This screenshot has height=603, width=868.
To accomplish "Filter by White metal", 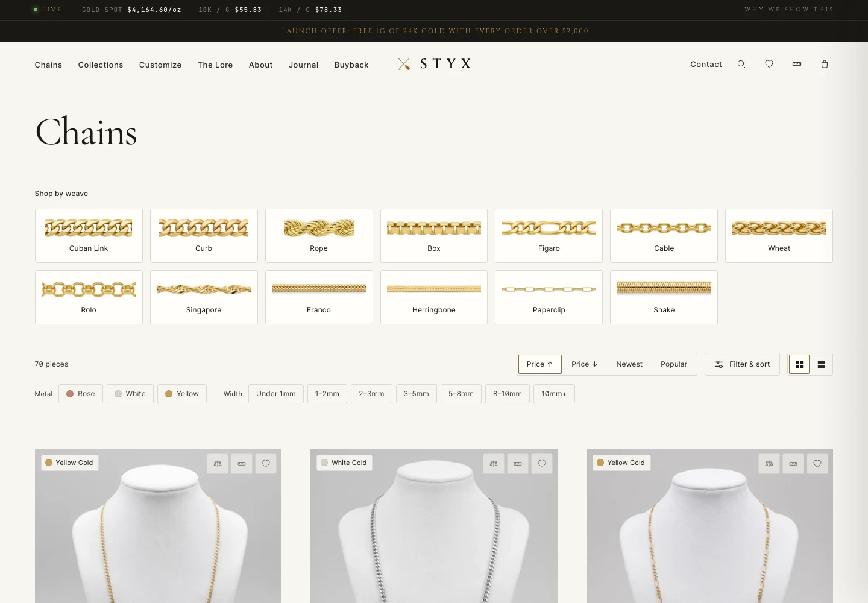I will click(x=130, y=394).
